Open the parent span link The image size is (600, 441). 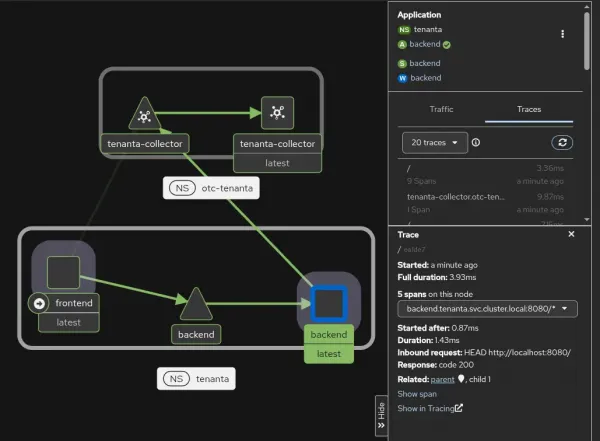click(x=442, y=379)
